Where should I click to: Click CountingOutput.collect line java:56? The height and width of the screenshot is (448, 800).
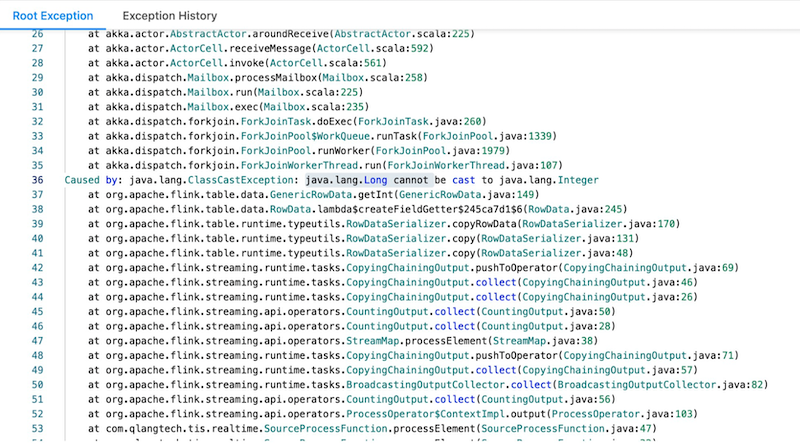pyautogui.click(x=352, y=400)
